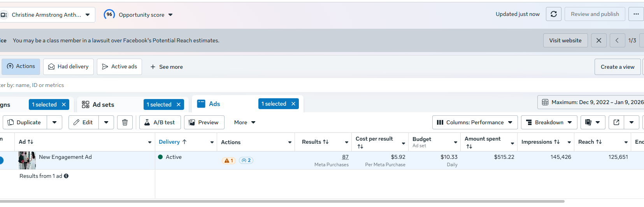This screenshot has height=207, width=644.
Task: Open the Breakdown dropdown
Action: (x=549, y=122)
